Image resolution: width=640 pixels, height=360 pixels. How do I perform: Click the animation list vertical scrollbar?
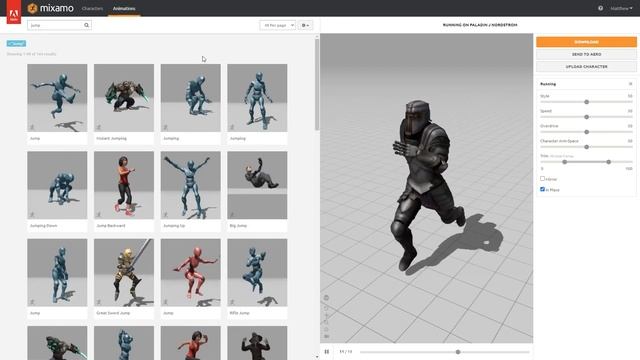pyautogui.click(x=317, y=85)
